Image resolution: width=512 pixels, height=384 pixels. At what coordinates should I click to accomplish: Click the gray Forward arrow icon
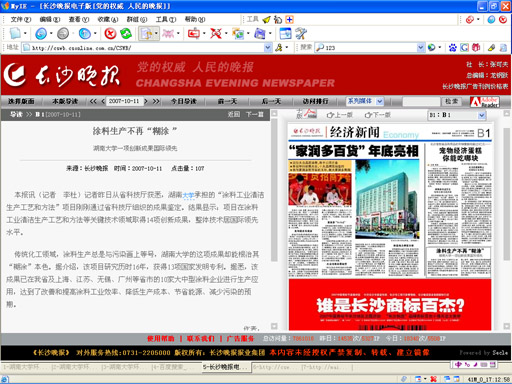(x=63, y=33)
